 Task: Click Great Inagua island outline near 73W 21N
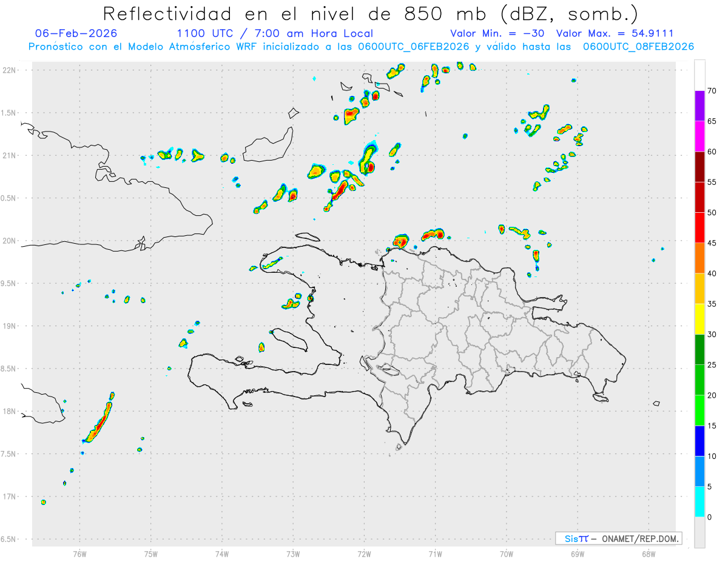click(x=269, y=145)
